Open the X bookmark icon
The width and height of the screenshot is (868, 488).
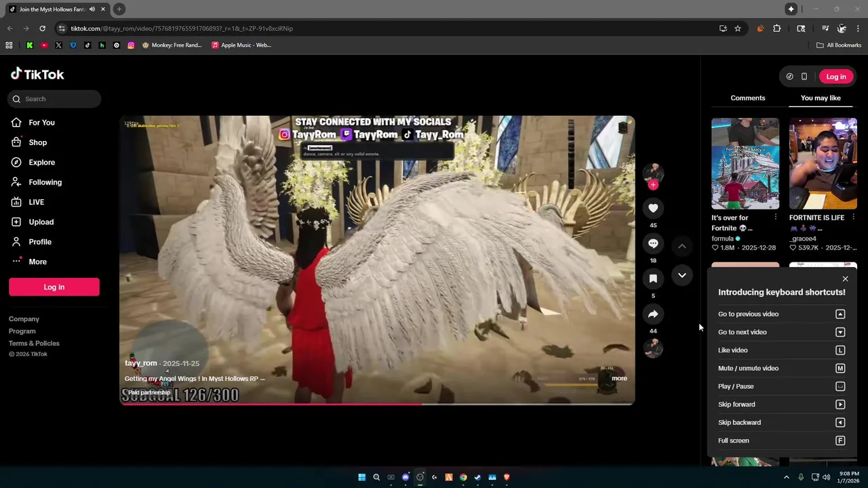58,45
